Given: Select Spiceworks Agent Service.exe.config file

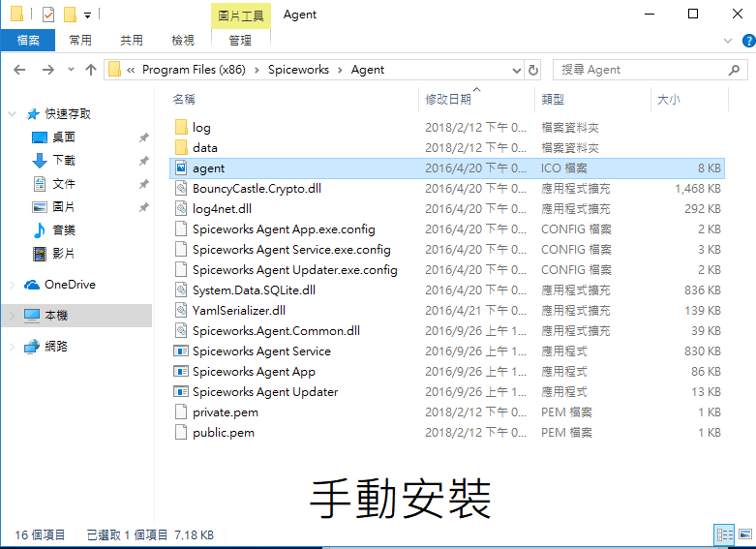Looking at the screenshot, I should coord(291,250).
